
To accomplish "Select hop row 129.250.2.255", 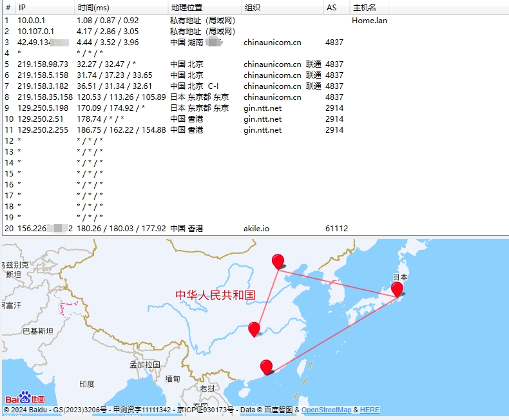I will [256, 130].
